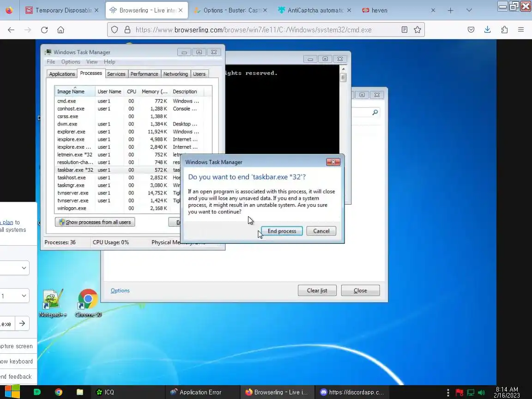Click the Windows Start button

point(12,392)
